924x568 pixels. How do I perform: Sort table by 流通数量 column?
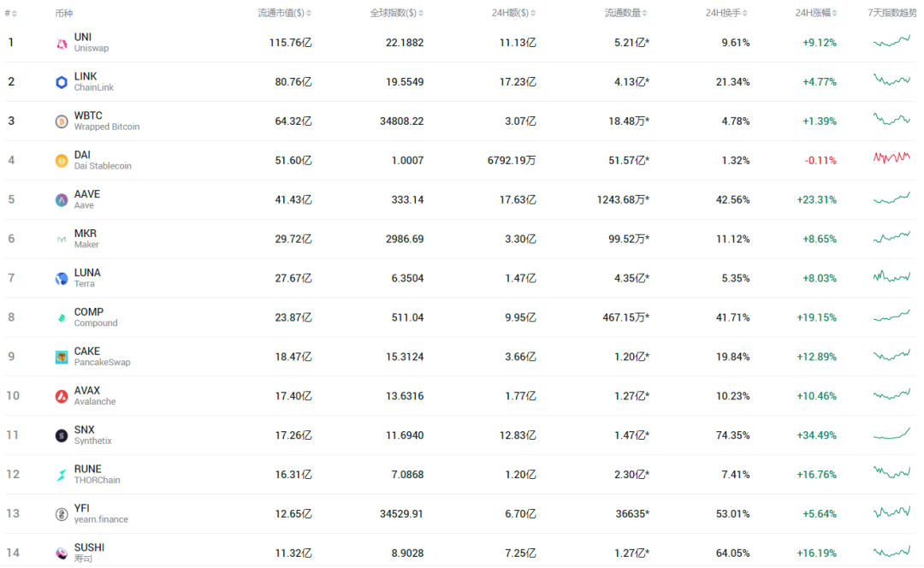point(625,13)
